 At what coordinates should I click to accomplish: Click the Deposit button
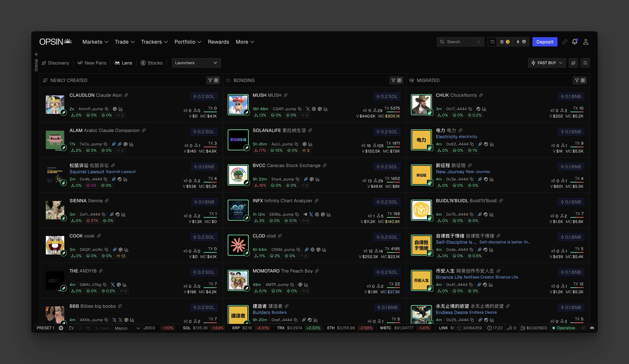pyautogui.click(x=545, y=42)
